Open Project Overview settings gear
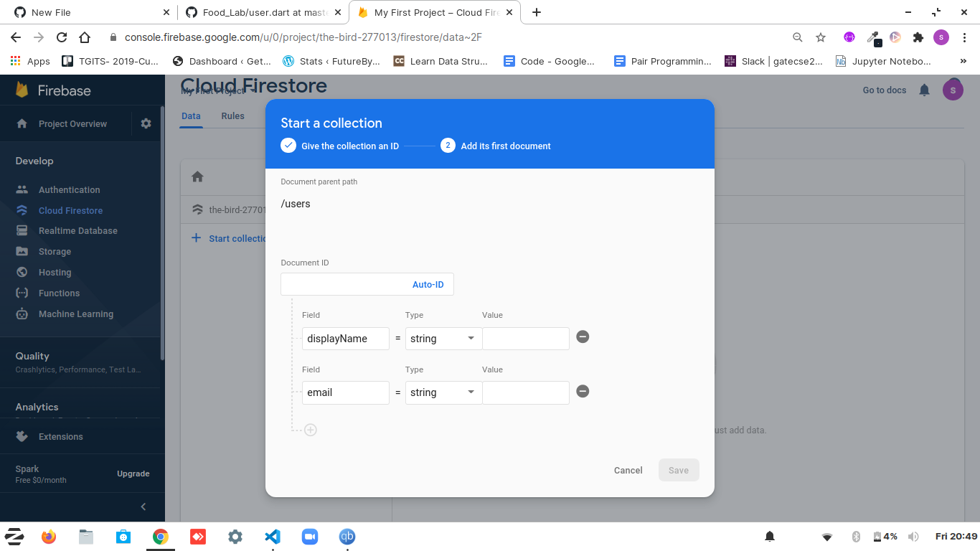980x551 pixels. [146, 123]
